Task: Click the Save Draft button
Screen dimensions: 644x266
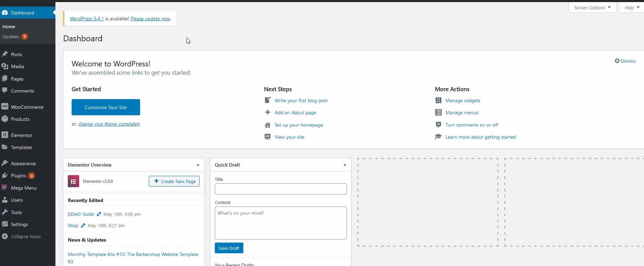Action: pos(229,248)
